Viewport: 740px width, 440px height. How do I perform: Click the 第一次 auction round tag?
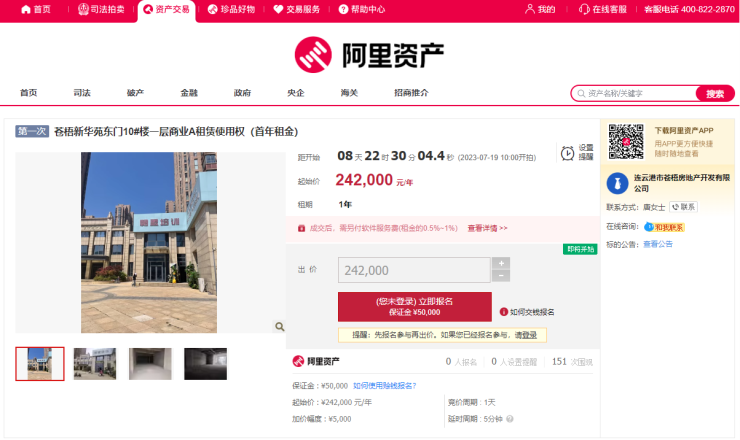32,131
